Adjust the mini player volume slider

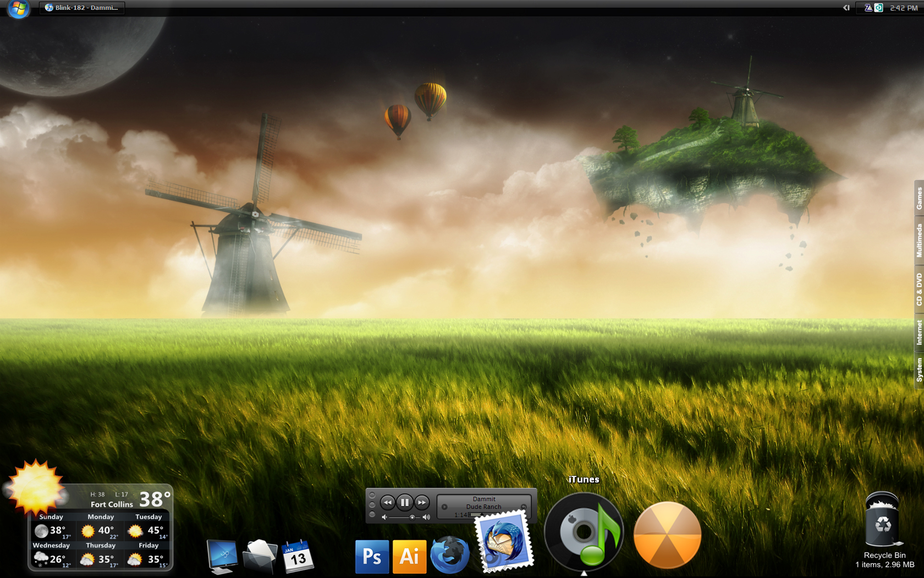[406, 517]
